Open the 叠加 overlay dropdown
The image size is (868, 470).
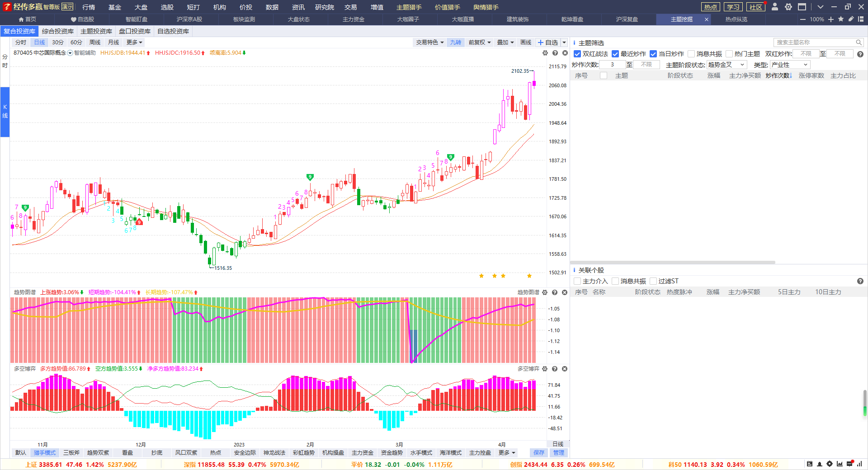(x=505, y=42)
